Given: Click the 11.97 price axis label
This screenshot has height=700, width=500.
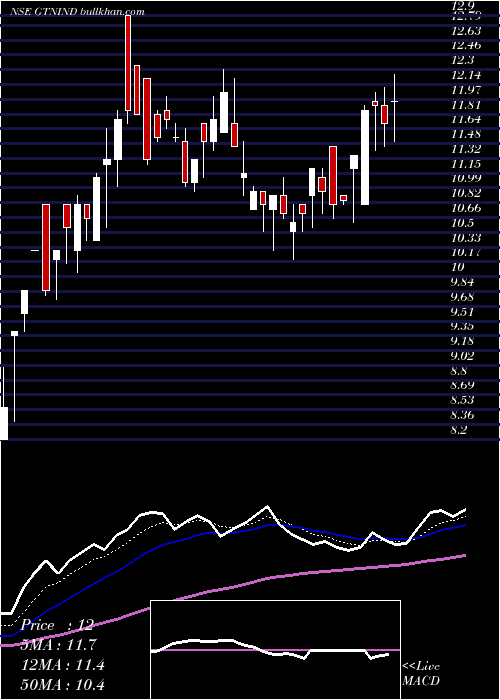Looking at the screenshot, I should [x=466, y=90].
